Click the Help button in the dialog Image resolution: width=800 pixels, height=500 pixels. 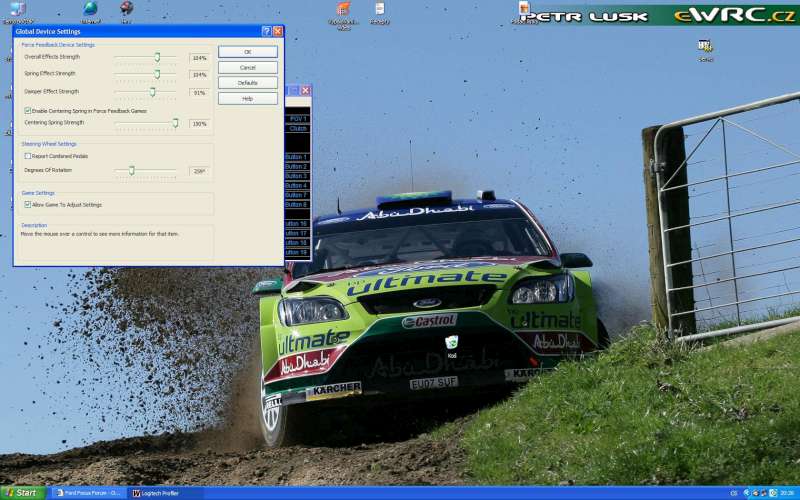[x=247, y=99]
